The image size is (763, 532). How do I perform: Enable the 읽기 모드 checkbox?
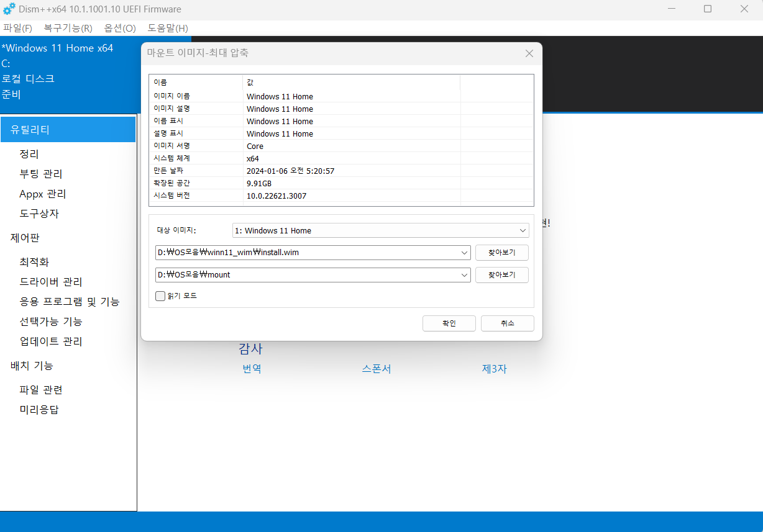(x=160, y=296)
